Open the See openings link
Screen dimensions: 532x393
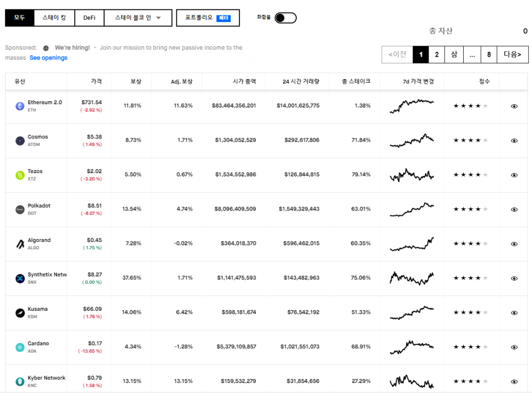[48, 58]
